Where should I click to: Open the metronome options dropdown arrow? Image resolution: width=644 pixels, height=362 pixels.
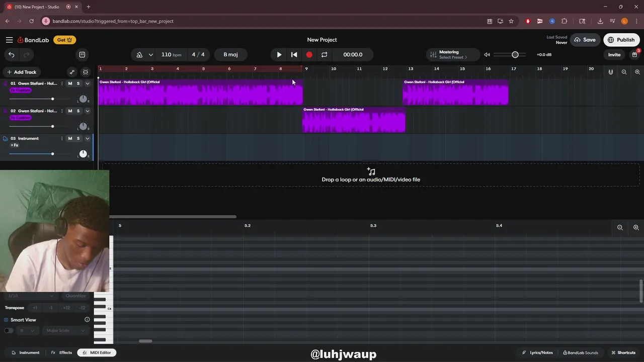tap(150, 54)
